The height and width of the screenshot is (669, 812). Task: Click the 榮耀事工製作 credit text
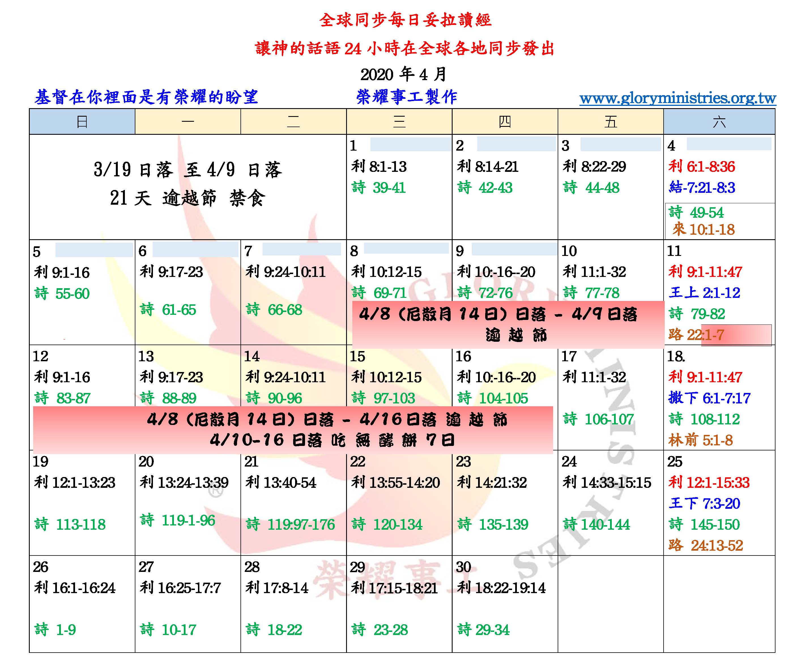(x=407, y=97)
